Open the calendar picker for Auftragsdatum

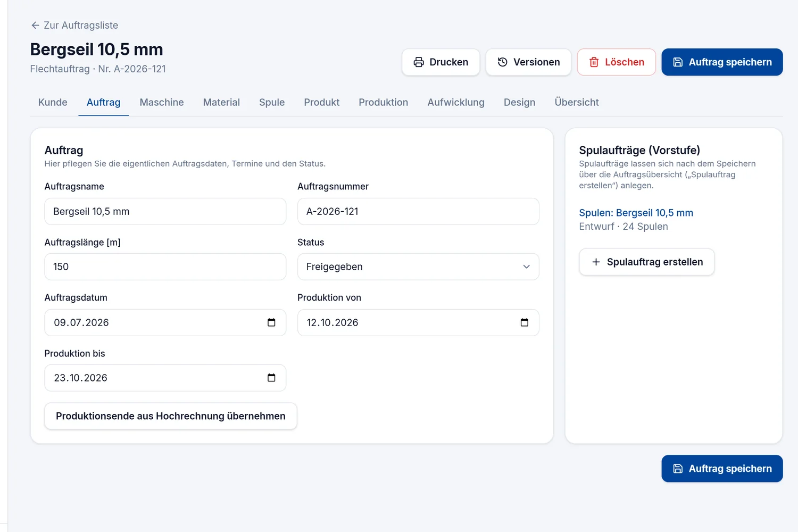(271, 322)
